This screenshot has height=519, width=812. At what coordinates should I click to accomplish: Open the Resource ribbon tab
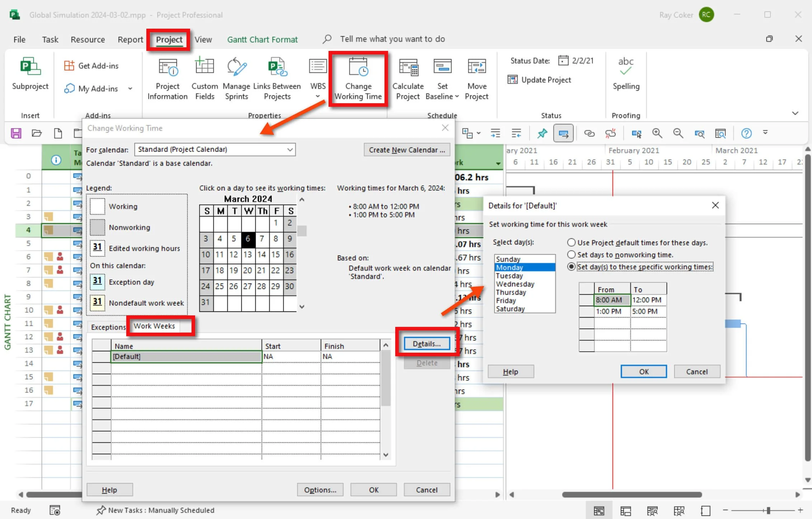[x=88, y=39]
